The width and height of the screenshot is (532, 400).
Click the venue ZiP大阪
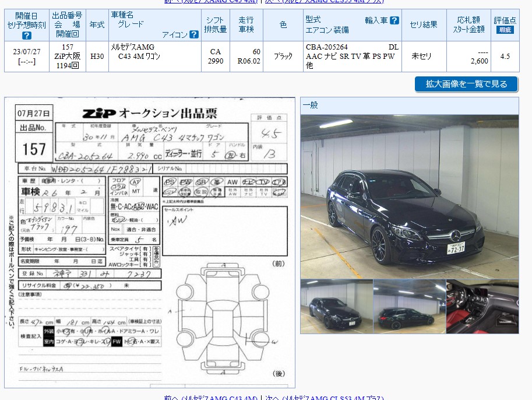pos(67,57)
